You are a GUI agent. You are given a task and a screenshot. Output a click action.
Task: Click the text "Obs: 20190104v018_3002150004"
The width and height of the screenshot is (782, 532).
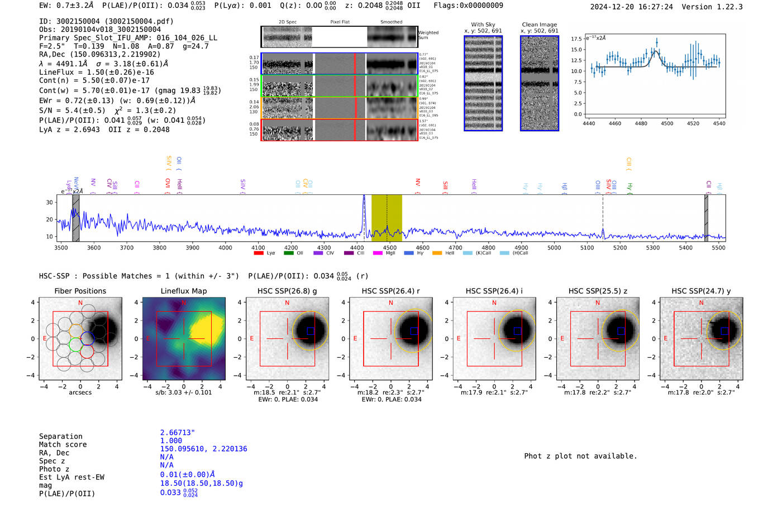click(100, 30)
